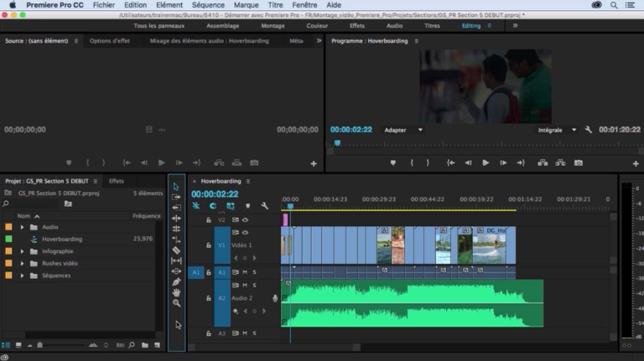Expand the Rushes vidéo bin

(x=22, y=263)
